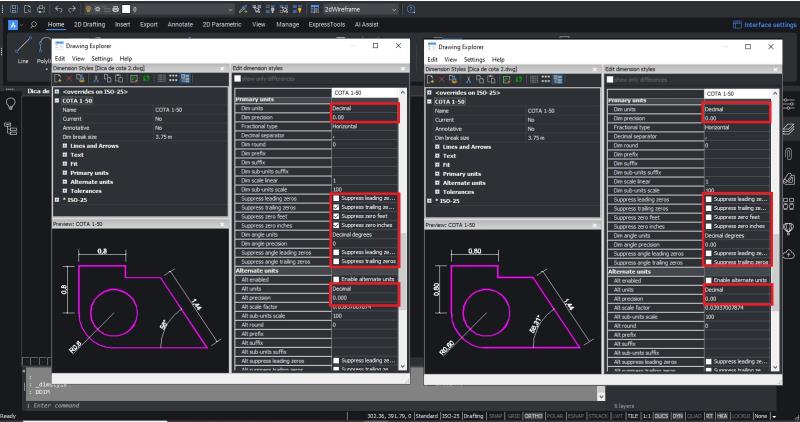Viewport: 800px width, 422px height.
Task: Switch to the 2D Drafting ribbon tab
Action: (89, 23)
